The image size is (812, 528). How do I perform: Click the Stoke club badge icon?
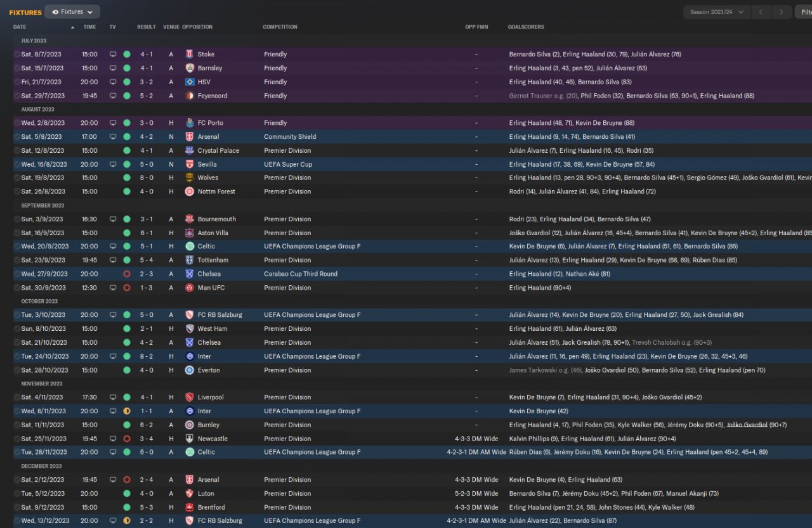[x=189, y=55]
